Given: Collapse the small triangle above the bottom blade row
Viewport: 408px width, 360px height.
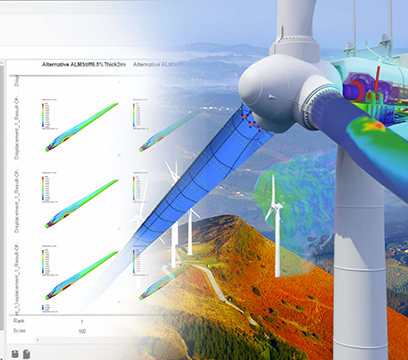Looking at the screenshot, I should coord(119,228).
